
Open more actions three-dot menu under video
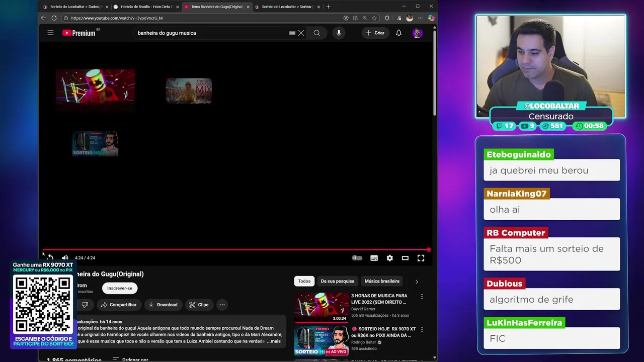click(222, 305)
